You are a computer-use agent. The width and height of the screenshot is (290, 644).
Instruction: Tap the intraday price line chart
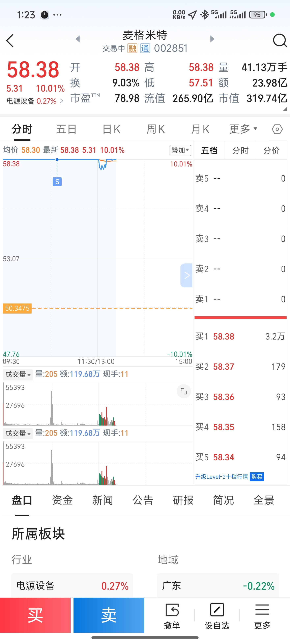(97, 258)
